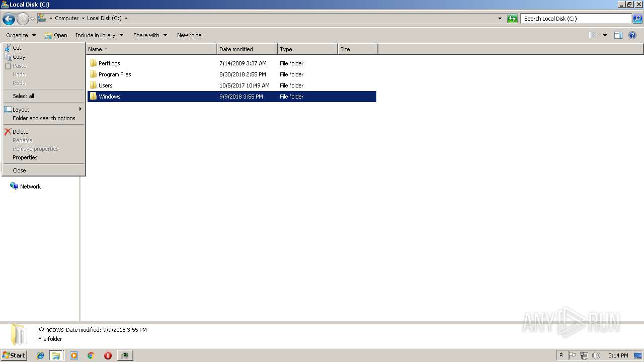This screenshot has width=644, height=362.
Task: Click the network tray icon
Action: (x=584, y=355)
